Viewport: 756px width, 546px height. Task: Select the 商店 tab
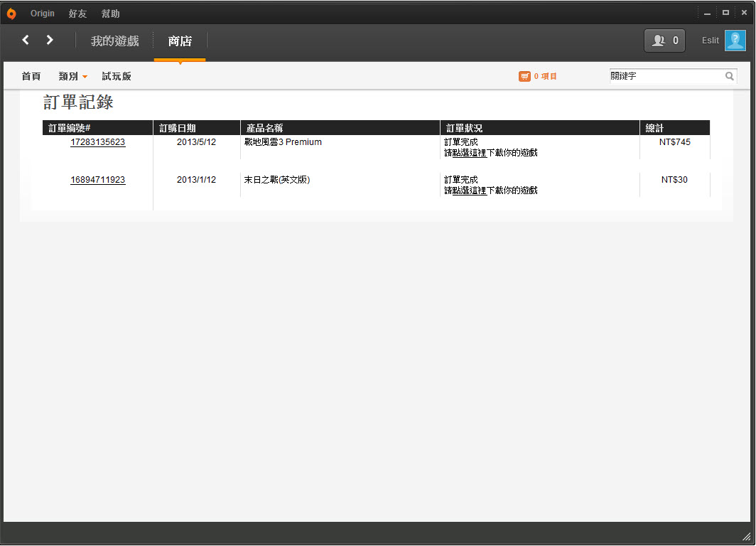click(x=180, y=41)
